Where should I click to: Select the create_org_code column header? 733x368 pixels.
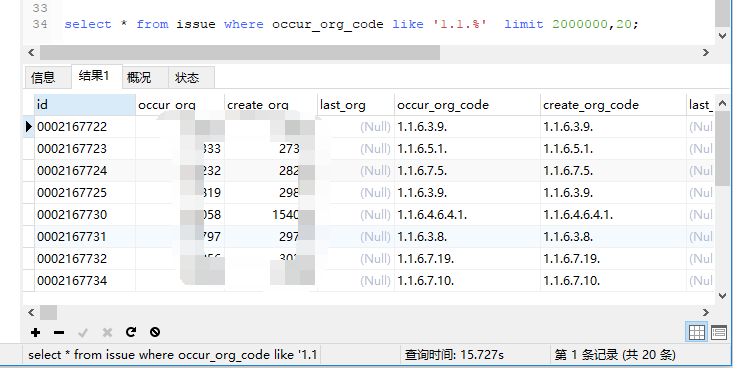(x=613, y=105)
